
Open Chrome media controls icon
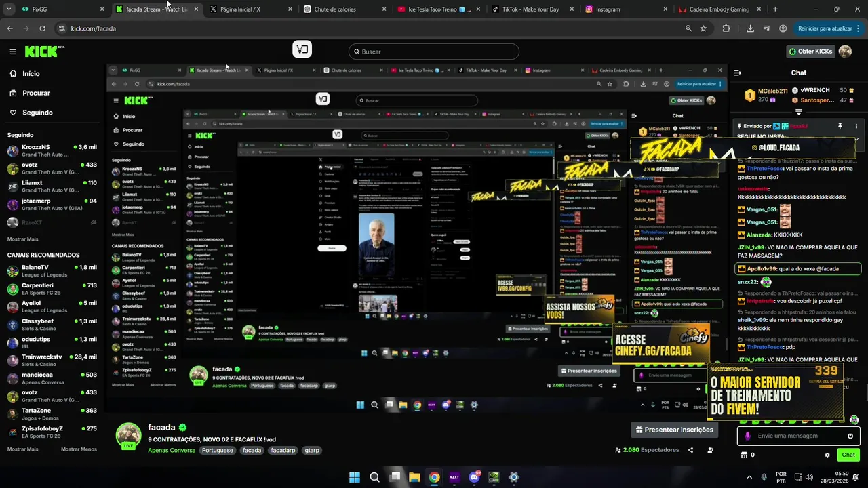(766, 28)
